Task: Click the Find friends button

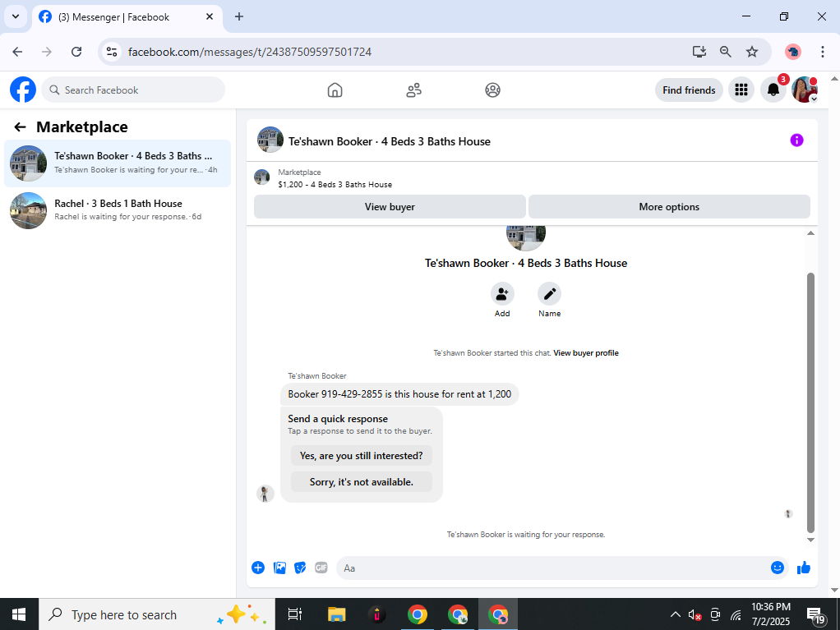Action: coord(689,90)
